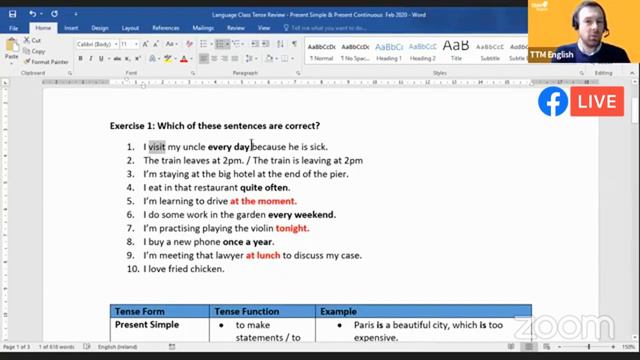The width and height of the screenshot is (640, 360).
Task: Switch to the Insert tab
Action: pyautogui.click(x=71, y=28)
